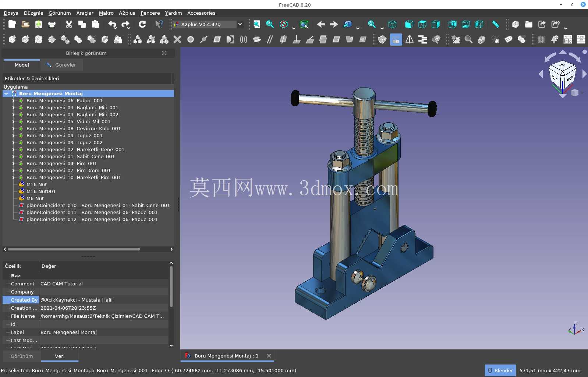588x377 pixels.
Task: Open the Makro menu
Action: (106, 13)
